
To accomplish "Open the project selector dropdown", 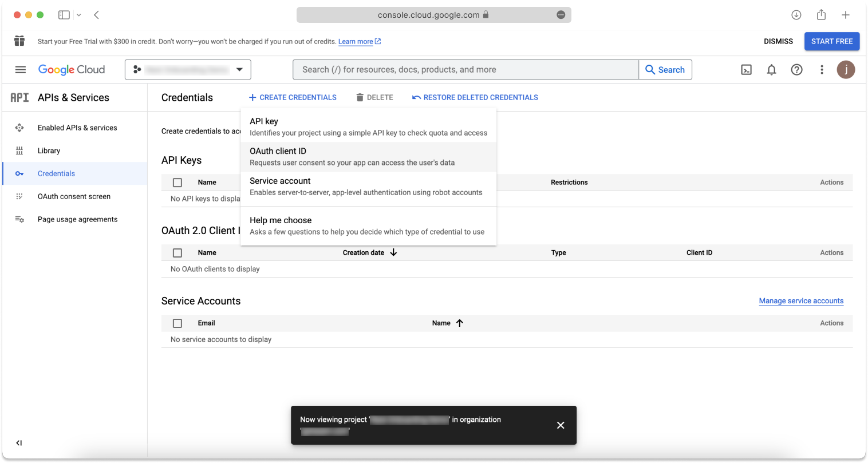I will coord(188,69).
